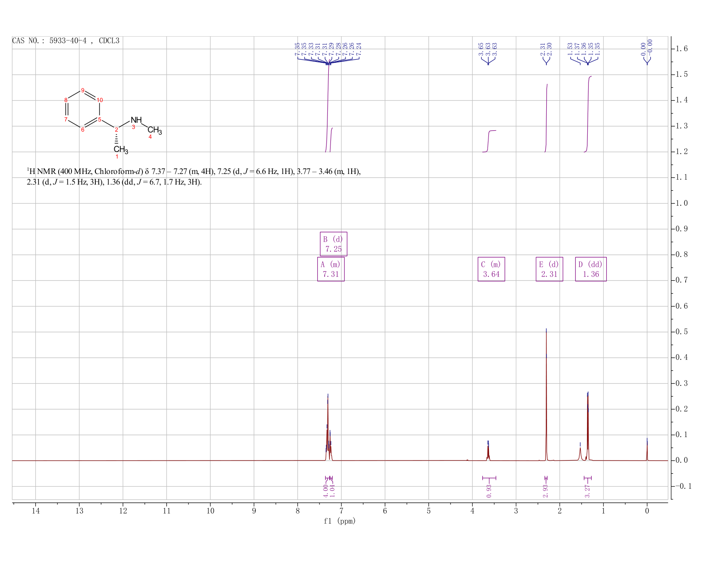Click the benzene ring in the structure
The width and height of the screenshot is (728, 563).
[x=83, y=110]
